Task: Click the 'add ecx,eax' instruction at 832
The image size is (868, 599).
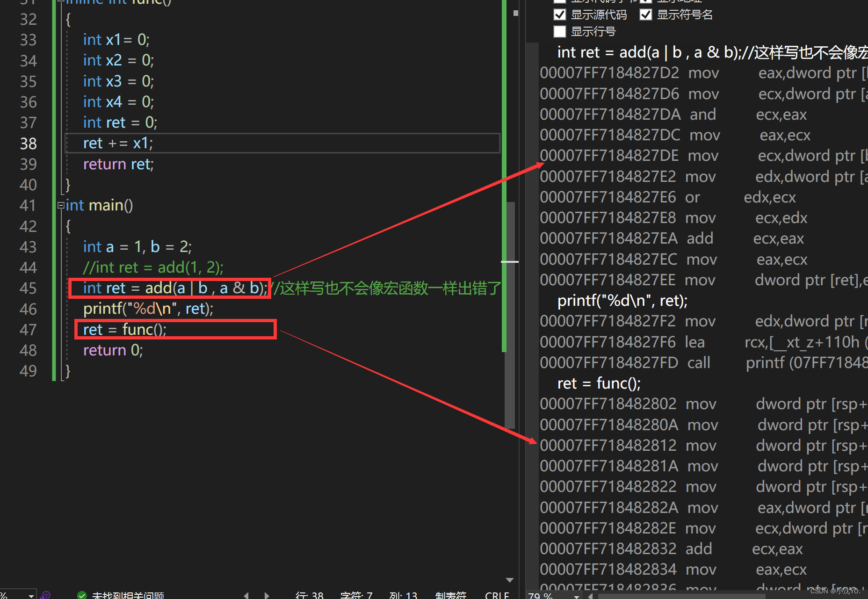Action: point(671,549)
